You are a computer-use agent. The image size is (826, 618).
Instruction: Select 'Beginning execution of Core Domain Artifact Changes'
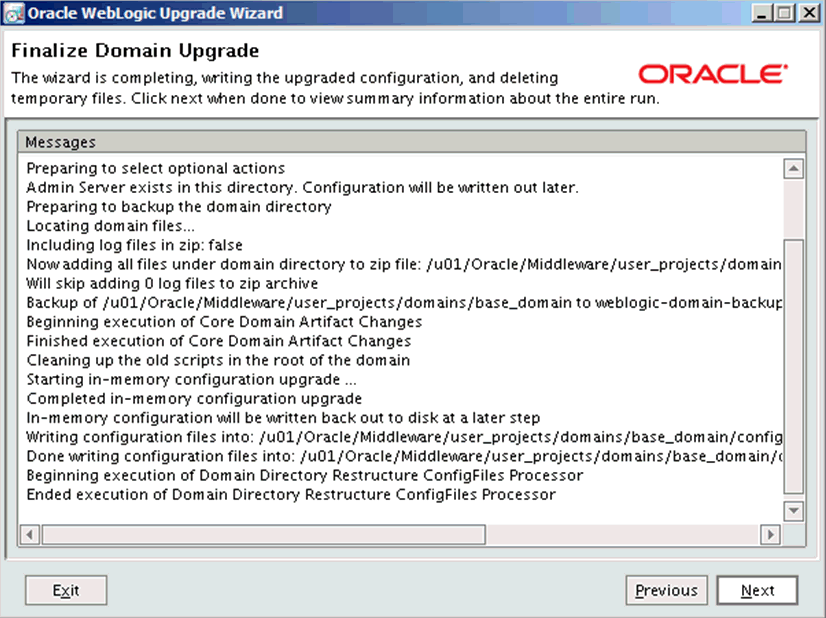pyautogui.click(x=224, y=322)
